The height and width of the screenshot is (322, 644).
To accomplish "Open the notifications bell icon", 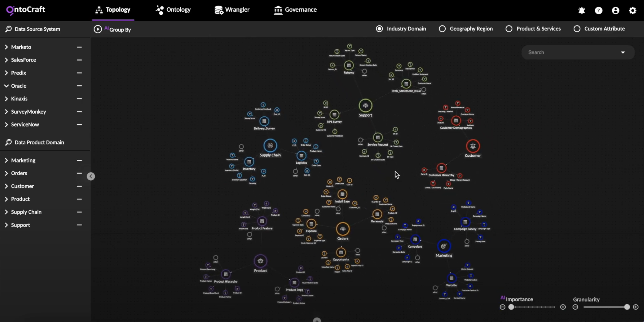I will [x=581, y=11].
